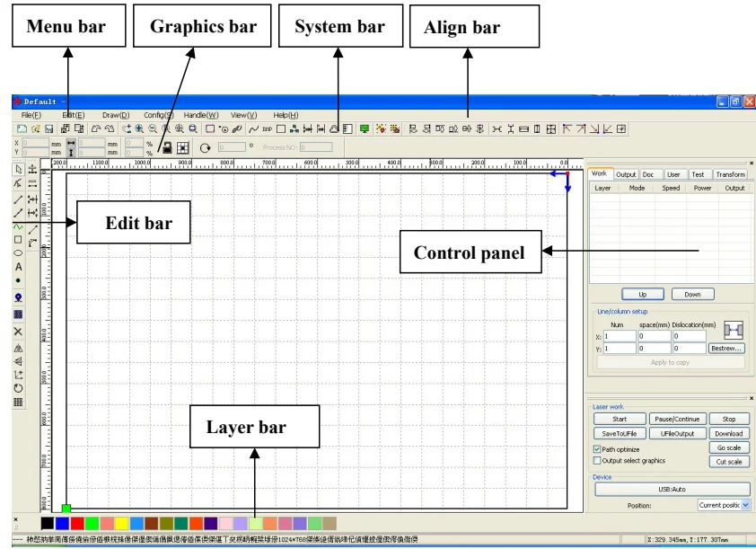The height and width of the screenshot is (549, 756).
Task: Click the Download button
Action: click(x=729, y=434)
